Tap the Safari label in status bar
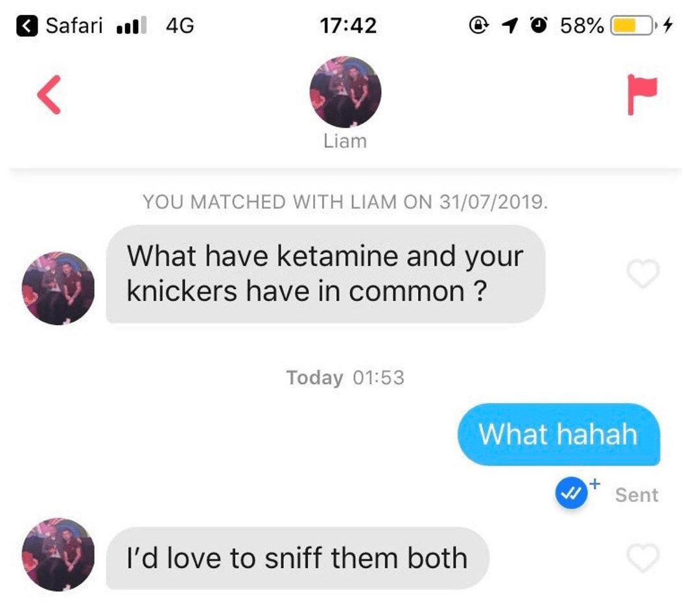The height and width of the screenshot is (607, 700). [74, 25]
